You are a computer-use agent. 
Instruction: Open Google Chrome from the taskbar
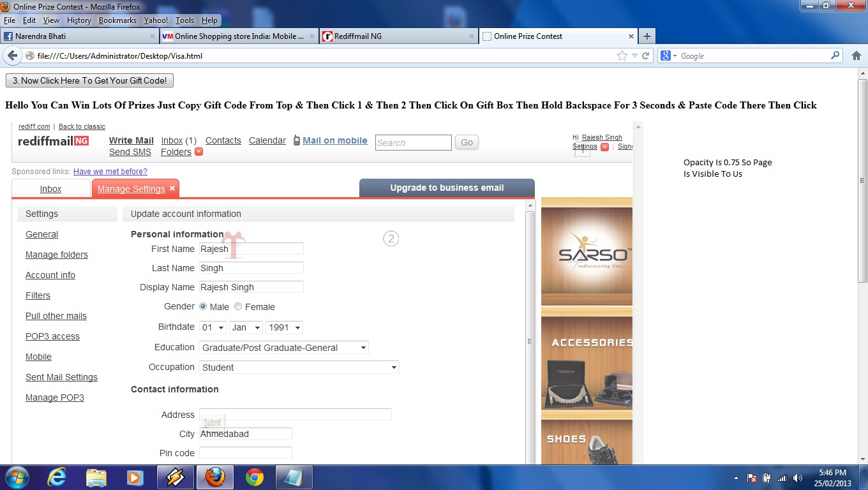(255, 477)
